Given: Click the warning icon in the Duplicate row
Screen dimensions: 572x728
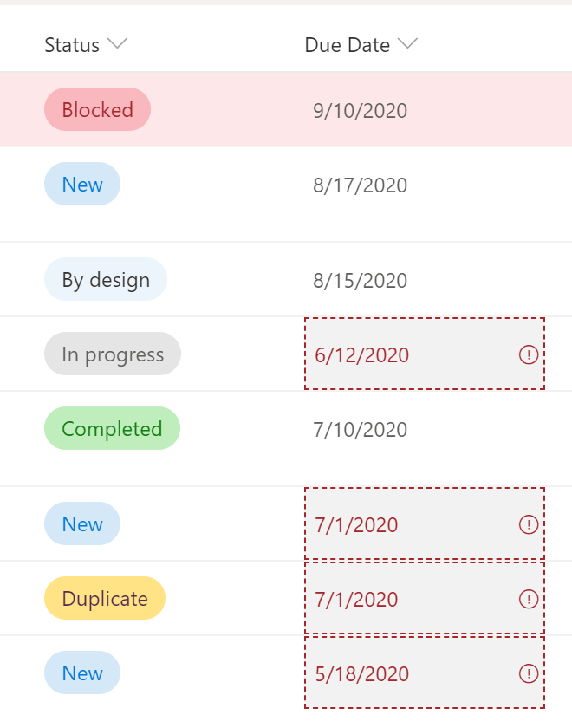Looking at the screenshot, I should point(528,599).
